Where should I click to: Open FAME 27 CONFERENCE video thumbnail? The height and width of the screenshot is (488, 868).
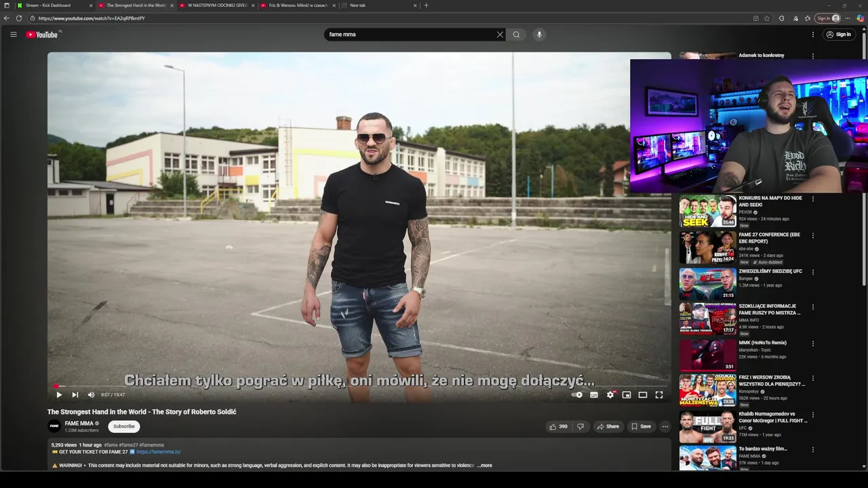(707, 247)
